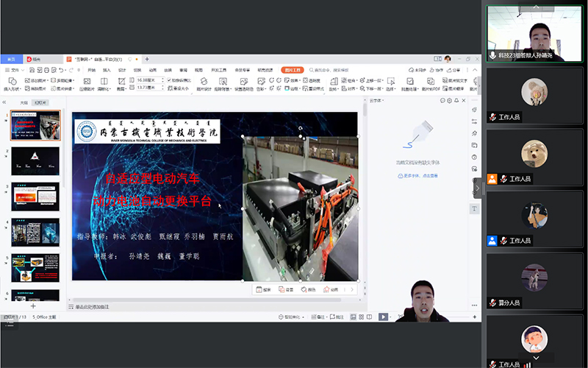This screenshot has height=368, width=588.
Task: Click the Picture to PDF icon
Action: pos(429,84)
